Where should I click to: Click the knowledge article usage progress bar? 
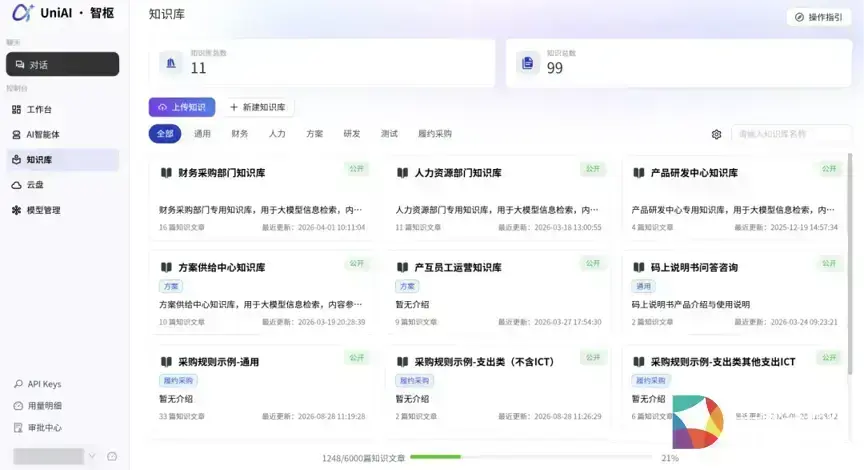click(531, 457)
